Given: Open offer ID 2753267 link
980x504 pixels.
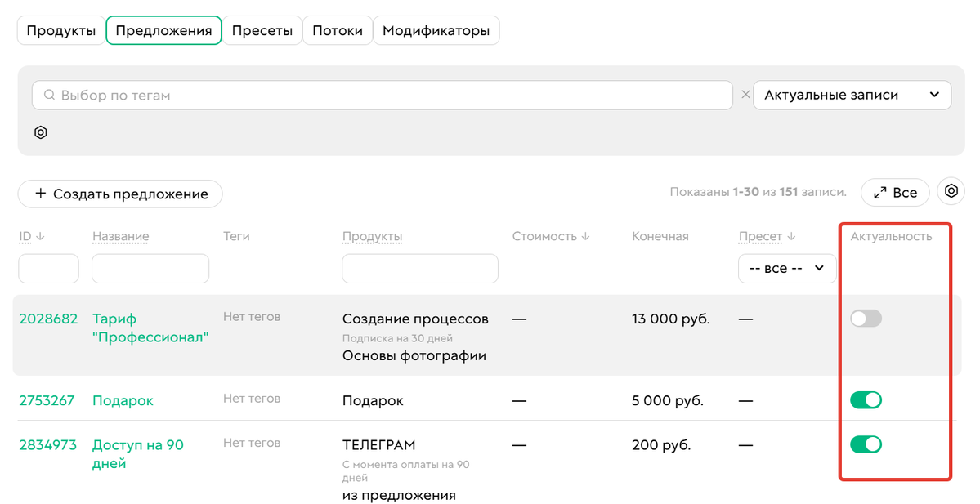Looking at the screenshot, I should pos(47,400).
